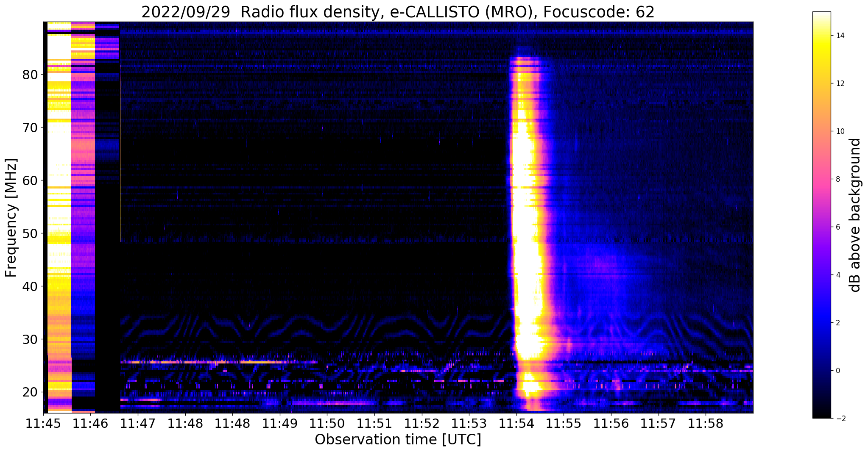The width and height of the screenshot is (868, 452).
Task: Click the 'Observation time [UTC]' x-axis label
Action: tap(398, 440)
